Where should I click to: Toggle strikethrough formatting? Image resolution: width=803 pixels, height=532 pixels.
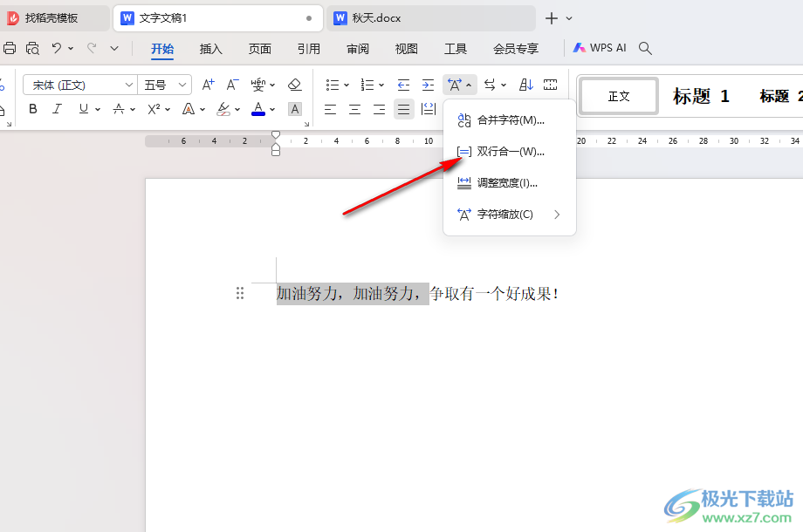119,109
